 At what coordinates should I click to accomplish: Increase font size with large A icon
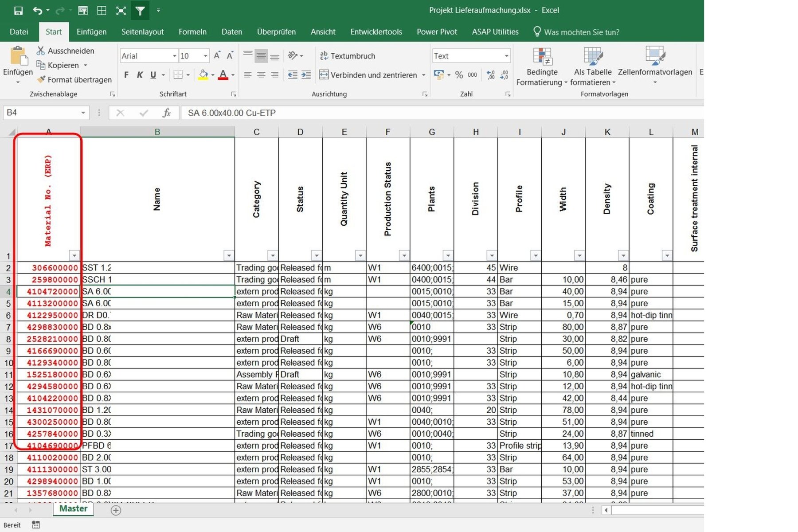[217, 56]
